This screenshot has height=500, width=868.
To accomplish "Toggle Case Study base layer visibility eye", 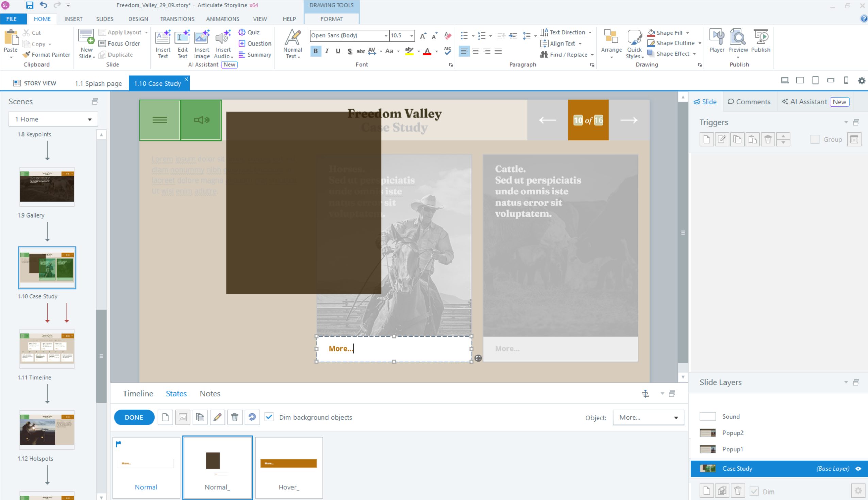I will [858, 469].
